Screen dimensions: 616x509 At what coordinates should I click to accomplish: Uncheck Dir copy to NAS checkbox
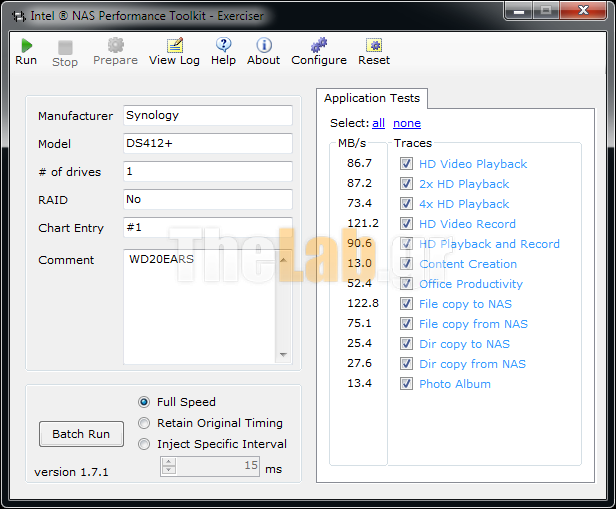(406, 344)
